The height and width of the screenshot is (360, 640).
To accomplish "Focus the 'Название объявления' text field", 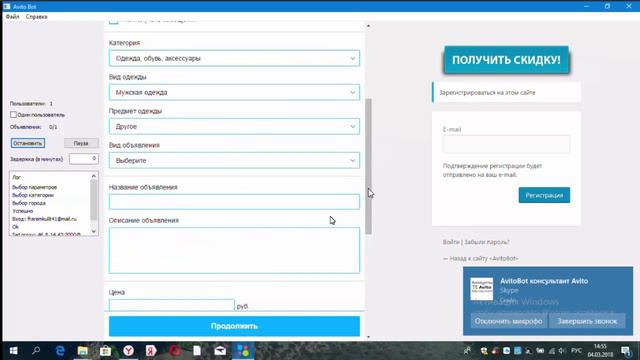I will click(234, 202).
